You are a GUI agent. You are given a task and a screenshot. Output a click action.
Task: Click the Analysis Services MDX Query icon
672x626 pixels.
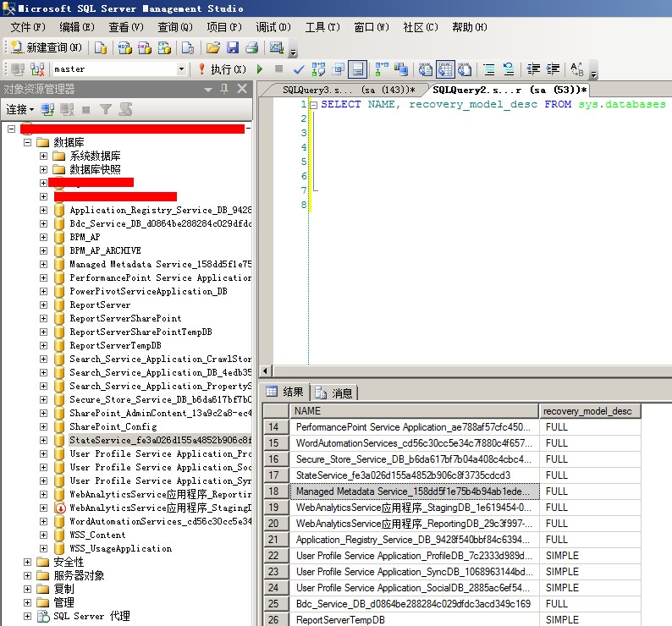point(124,47)
